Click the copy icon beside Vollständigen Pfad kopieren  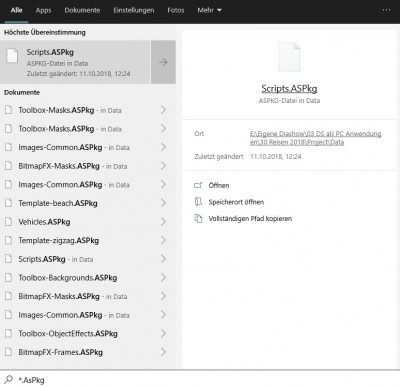198,218
